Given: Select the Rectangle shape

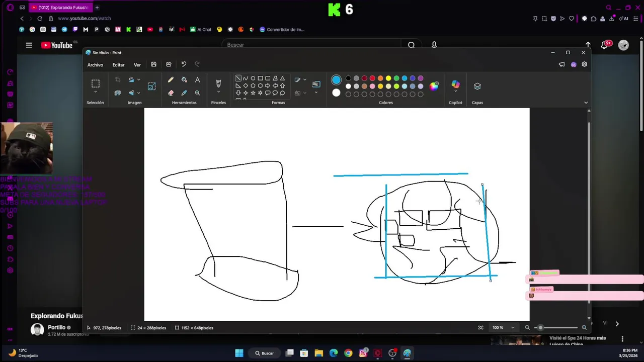Looking at the screenshot, I should [260, 78].
